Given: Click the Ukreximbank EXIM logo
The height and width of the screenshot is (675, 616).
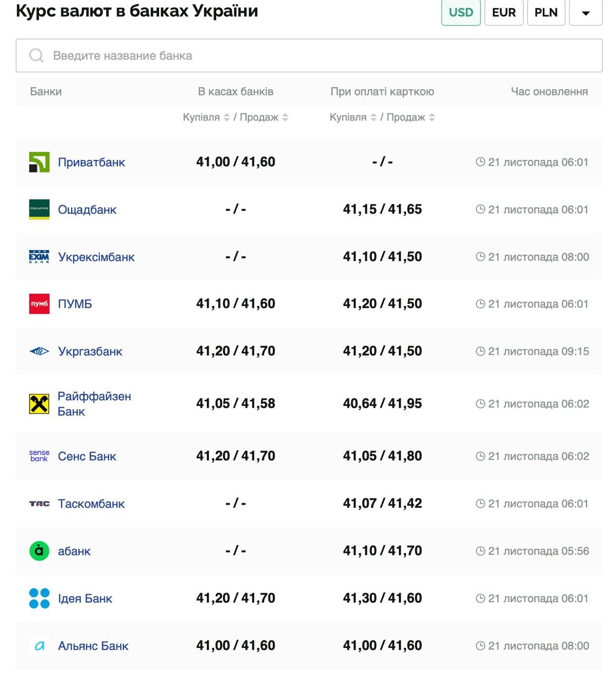Looking at the screenshot, I should [39, 257].
